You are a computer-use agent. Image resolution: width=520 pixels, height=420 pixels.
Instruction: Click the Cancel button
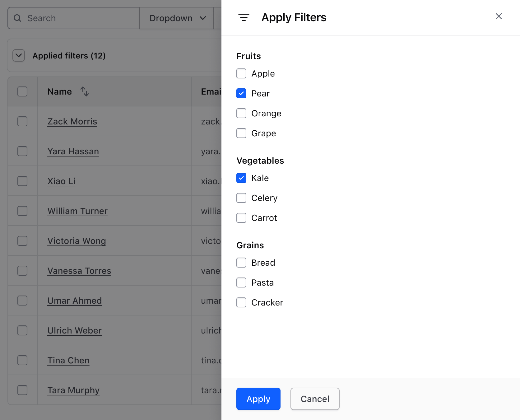[315, 399]
